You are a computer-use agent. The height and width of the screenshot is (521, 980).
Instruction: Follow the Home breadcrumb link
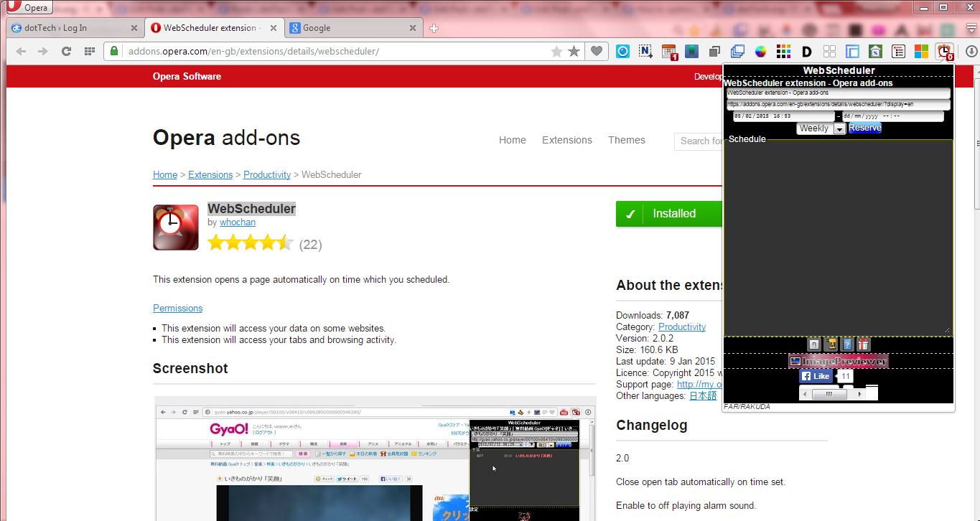click(x=165, y=174)
